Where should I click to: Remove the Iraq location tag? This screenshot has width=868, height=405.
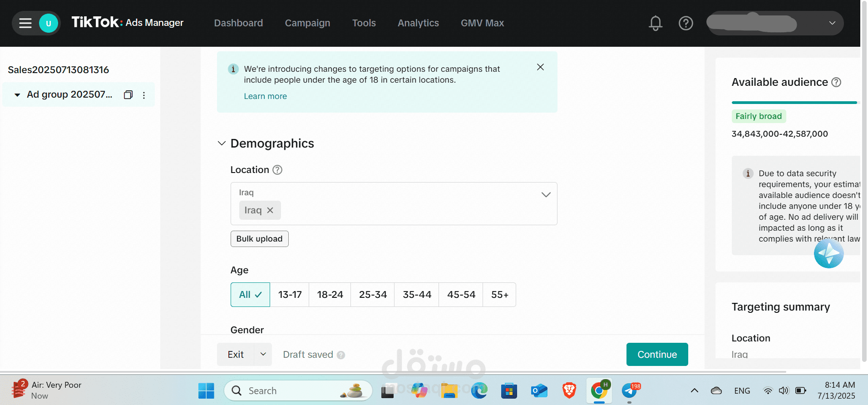pyautogui.click(x=270, y=210)
